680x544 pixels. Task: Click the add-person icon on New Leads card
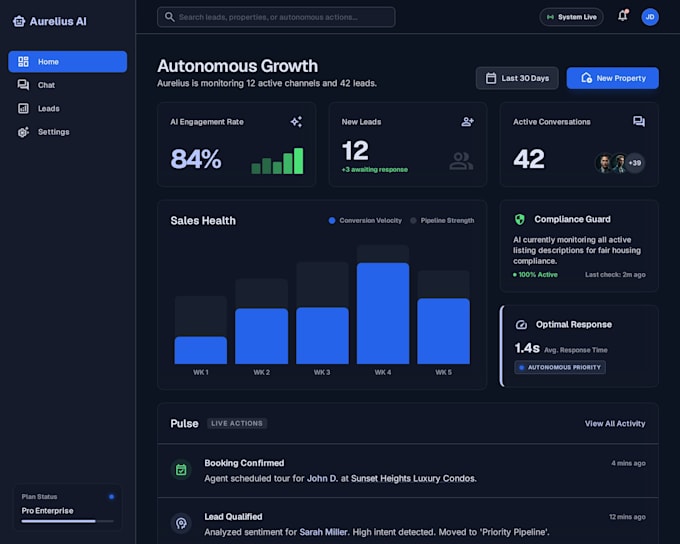468,122
